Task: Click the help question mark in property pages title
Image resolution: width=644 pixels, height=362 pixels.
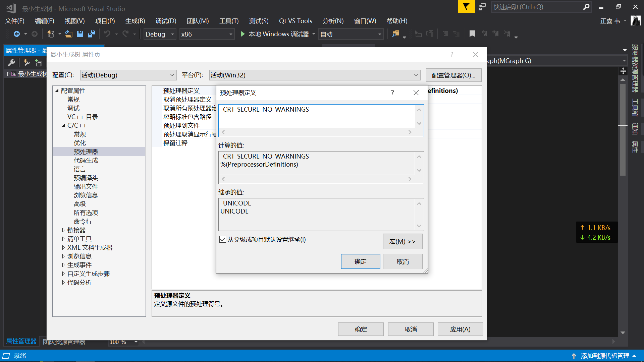Action: click(452, 55)
